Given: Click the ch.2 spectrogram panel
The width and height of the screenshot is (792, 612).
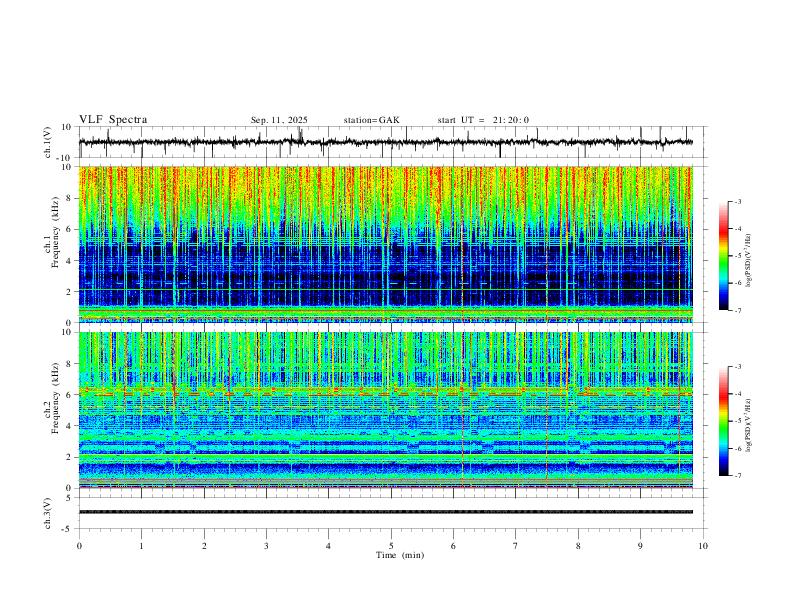Looking at the screenshot, I should tap(385, 410).
